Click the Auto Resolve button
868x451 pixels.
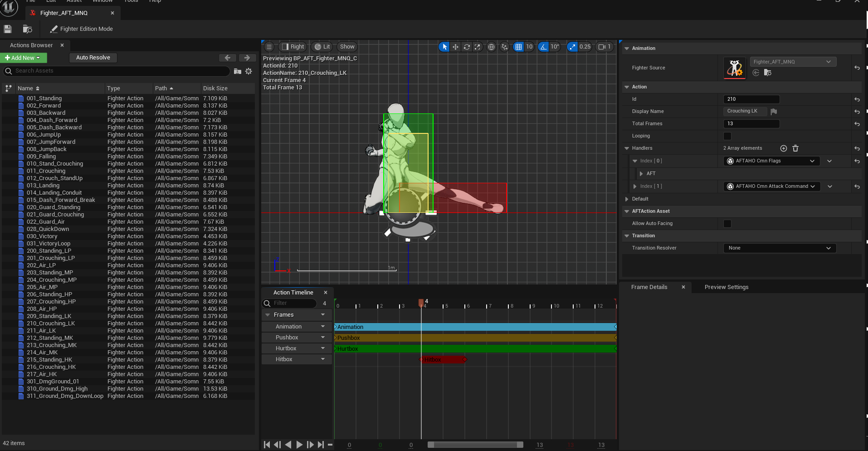(x=93, y=58)
